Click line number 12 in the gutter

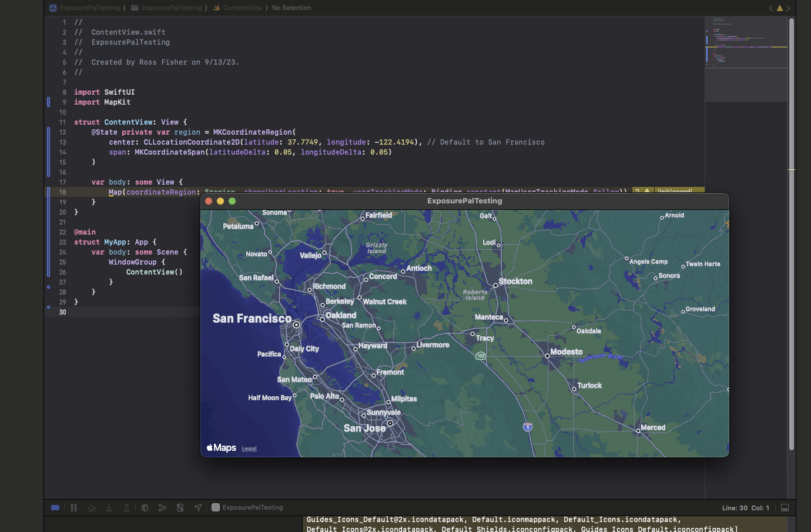(x=63, y=132)
